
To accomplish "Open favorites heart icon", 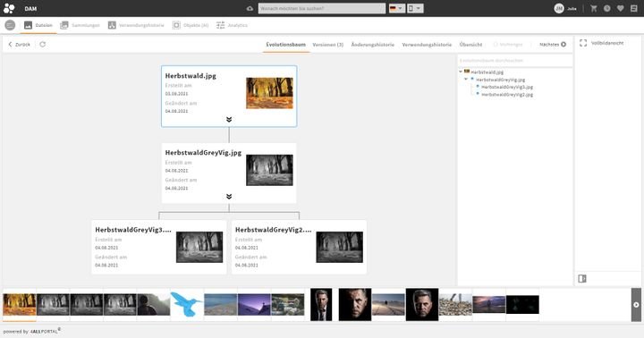I will (x=620, y=8).
